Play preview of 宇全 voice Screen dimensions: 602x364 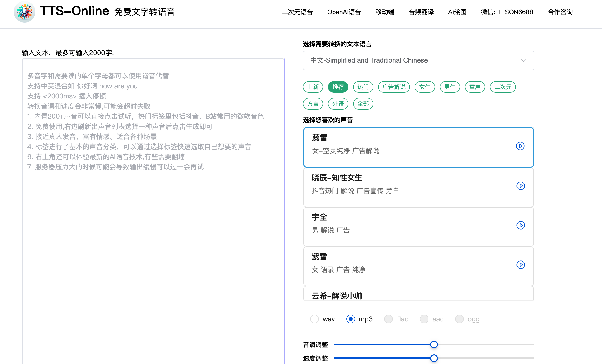coord(521,225)
